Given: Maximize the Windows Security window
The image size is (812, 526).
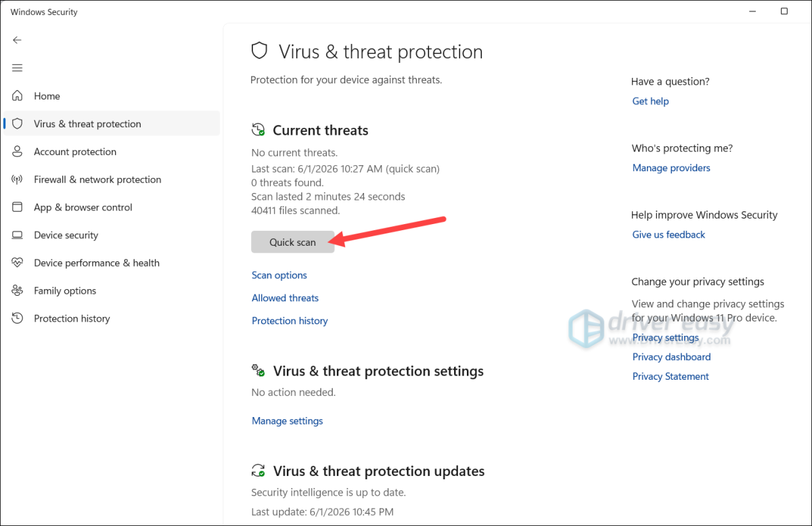Looking at the screenshot, I should coord(784,11).
